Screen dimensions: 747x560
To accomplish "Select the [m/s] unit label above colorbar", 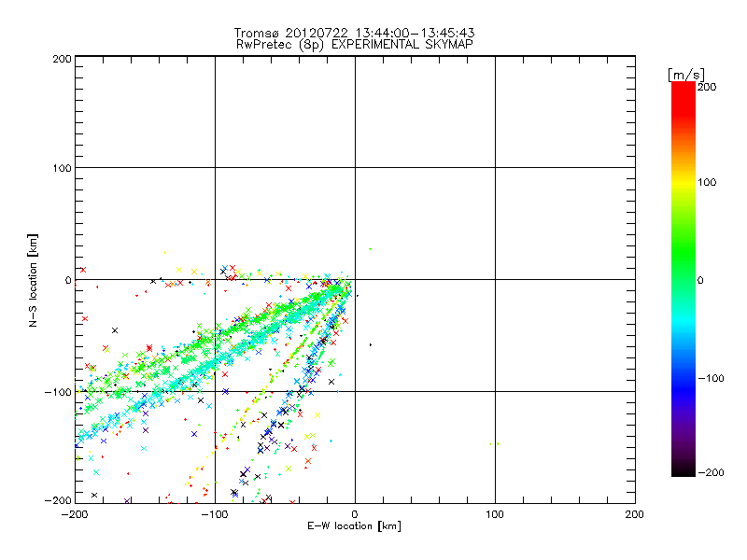I will pyautogui.click(x=685, y=73).
